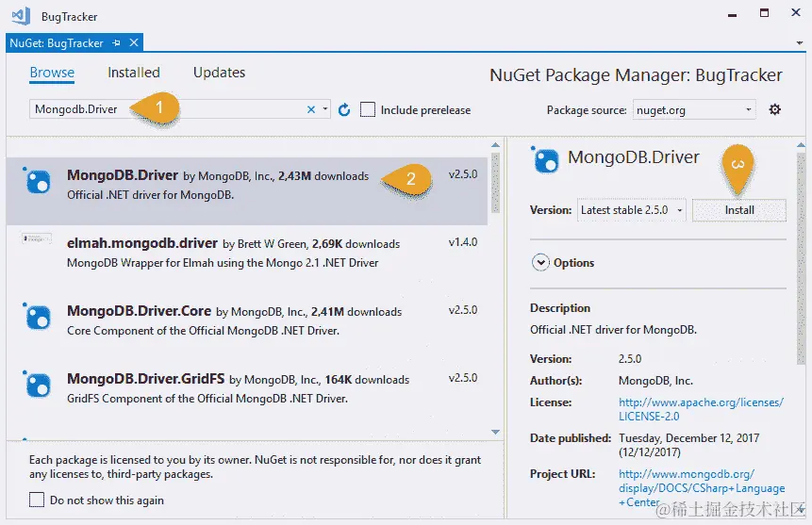Switch to Browse tab
812x525 pixels.
point(52,73)
